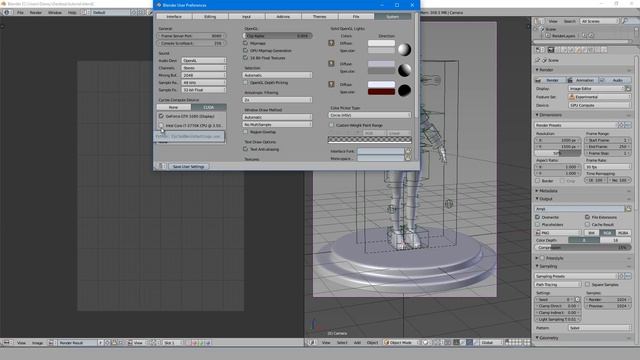Select CUDA as Cycles compute device
The height and width of the screenshot is (360, 640).
[209, 107]
